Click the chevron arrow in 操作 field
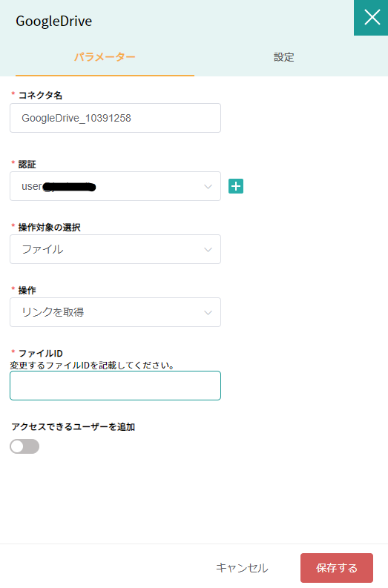The image size is (388, 588). point(208,312)
